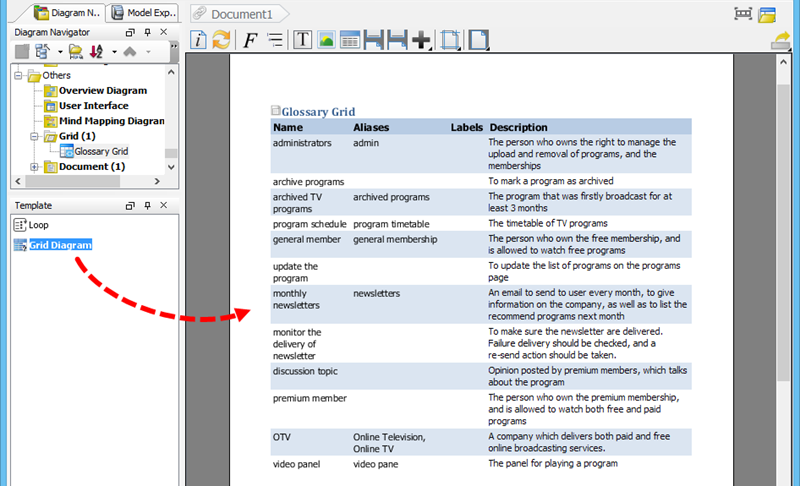Click the fit-width bracket icon at top right

point(743,14)
